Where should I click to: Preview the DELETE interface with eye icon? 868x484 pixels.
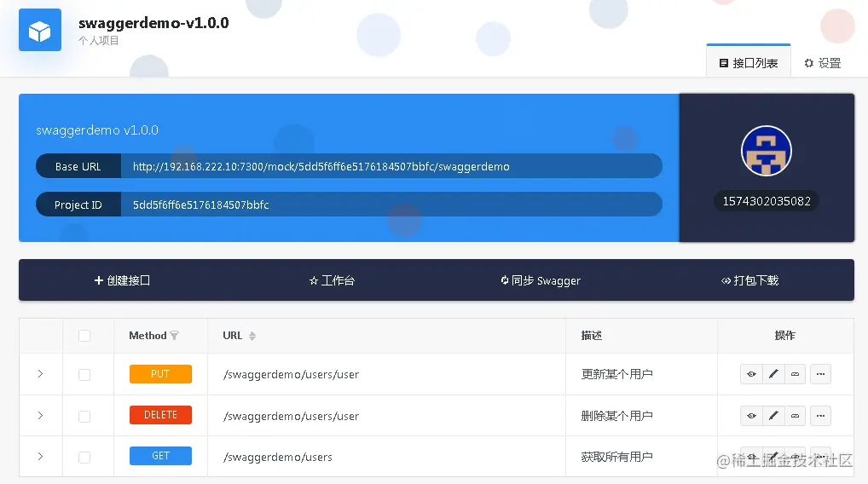pos(751,416)
